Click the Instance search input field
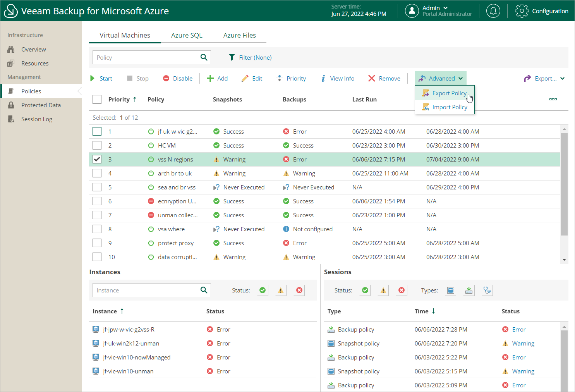Viewport: 575px width, 392px height. (x=146, y=290)
